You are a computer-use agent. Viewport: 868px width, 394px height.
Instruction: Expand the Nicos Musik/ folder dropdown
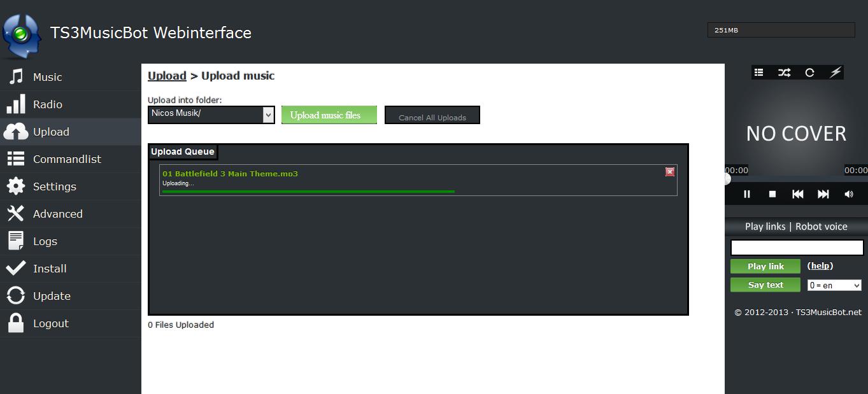tap(211, 115)
